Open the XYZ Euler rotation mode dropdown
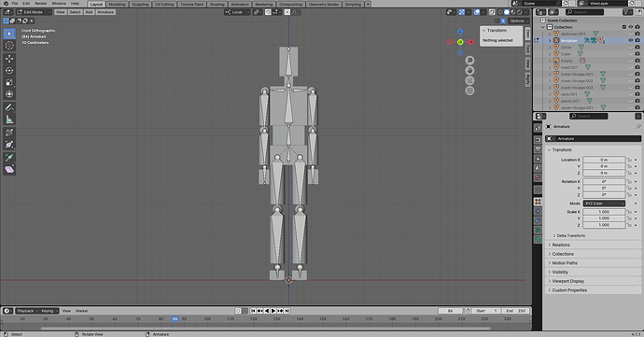The width and height of the screenshot is (644, 337). [604, 204]
